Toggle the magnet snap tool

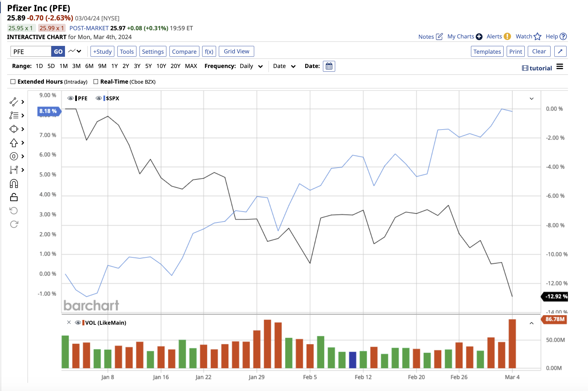pyautogui.click(x=14, y=184)
